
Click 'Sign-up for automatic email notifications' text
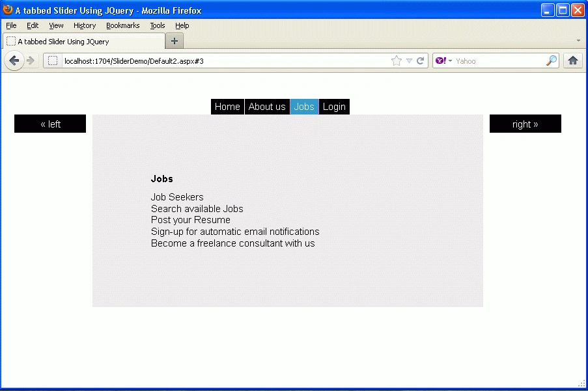click(235, 232)
